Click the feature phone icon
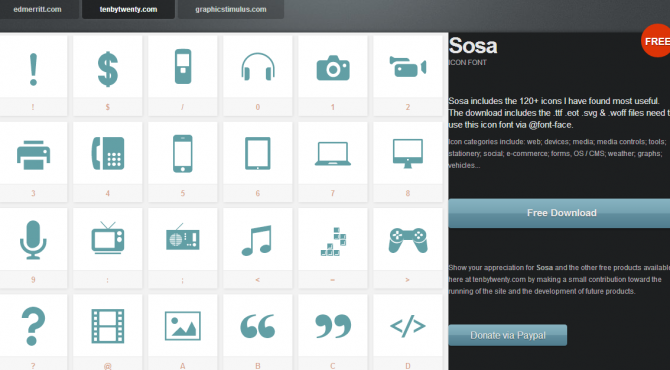670x370 pixels. (x=183, y=67)
